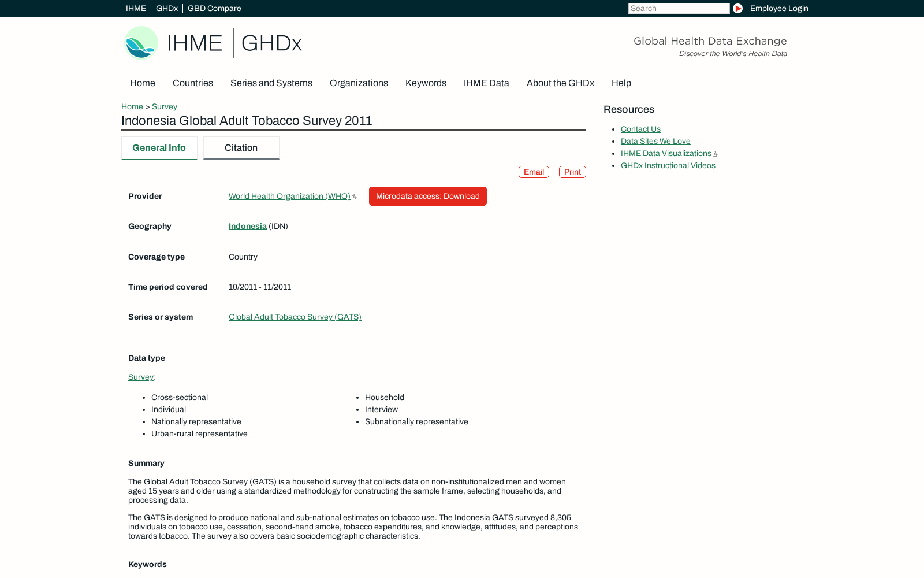
Task: Click the 'Household' list item
Action: click(x=385, y=398)
